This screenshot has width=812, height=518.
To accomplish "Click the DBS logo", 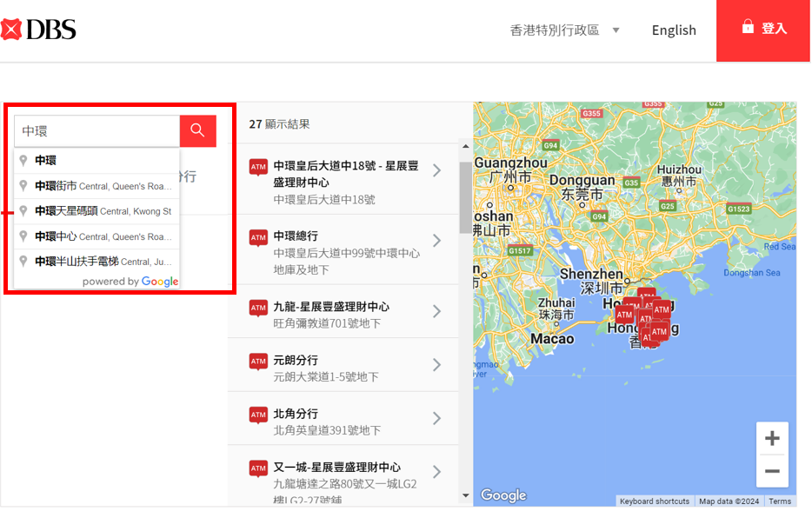I will click(39, 30).
